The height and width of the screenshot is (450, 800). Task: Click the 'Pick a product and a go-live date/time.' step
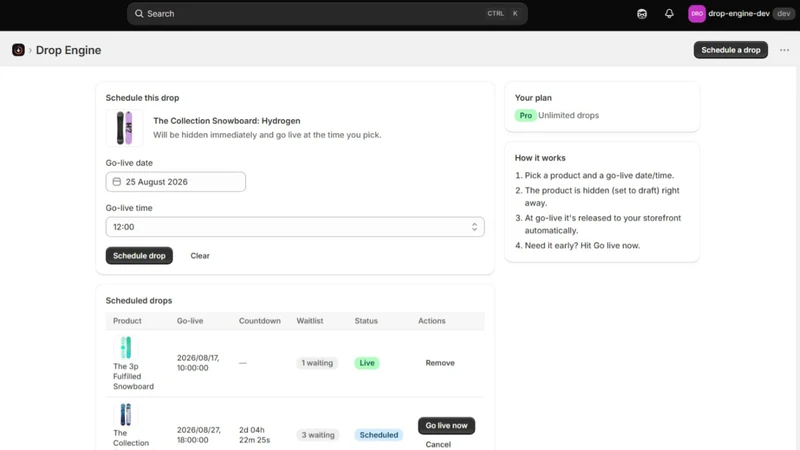[599, 175]
